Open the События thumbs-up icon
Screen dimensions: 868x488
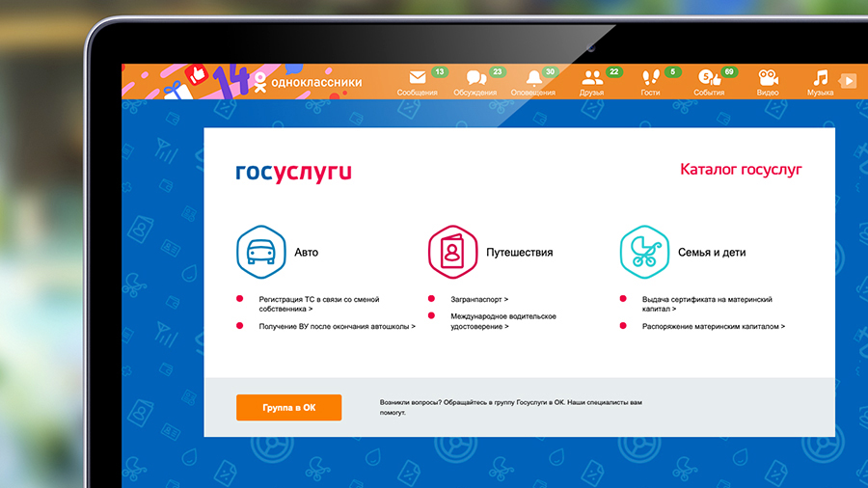tap(709, 77)
